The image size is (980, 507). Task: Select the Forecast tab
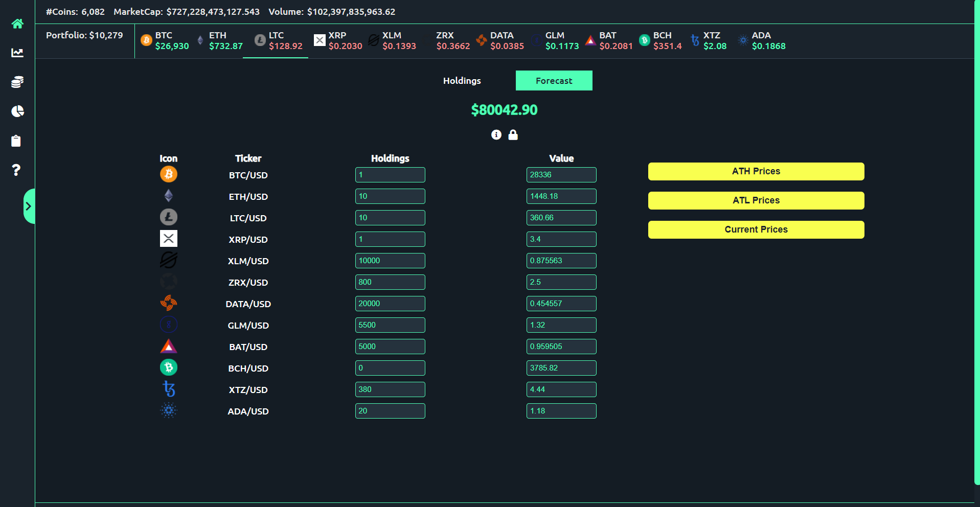pyautogui.click(x=554, y=81)
